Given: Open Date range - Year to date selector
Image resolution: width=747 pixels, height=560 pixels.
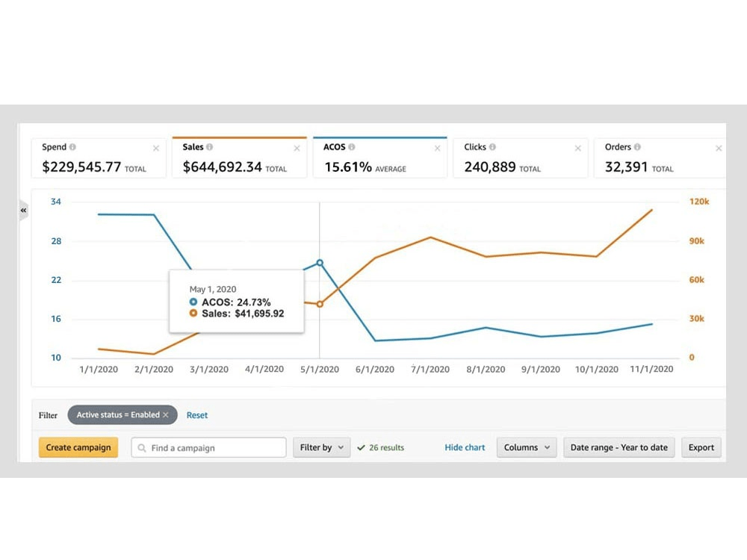Looking at the screenshot, I should click(619, 448).
